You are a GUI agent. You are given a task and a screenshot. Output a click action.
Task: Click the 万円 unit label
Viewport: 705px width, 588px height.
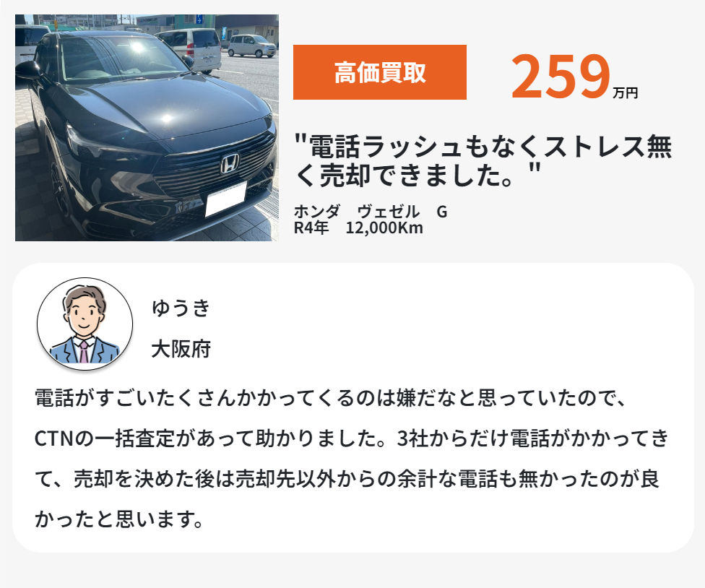coord(625,92)
